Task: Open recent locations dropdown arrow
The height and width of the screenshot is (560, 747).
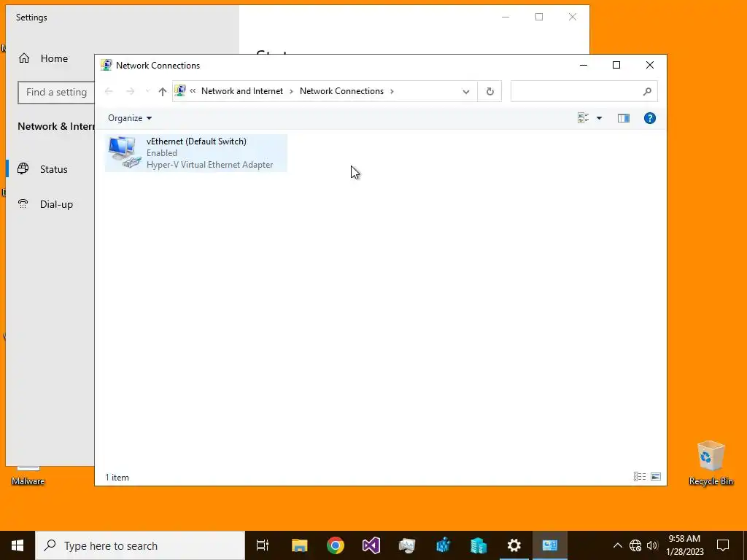Action: (147, 91)
